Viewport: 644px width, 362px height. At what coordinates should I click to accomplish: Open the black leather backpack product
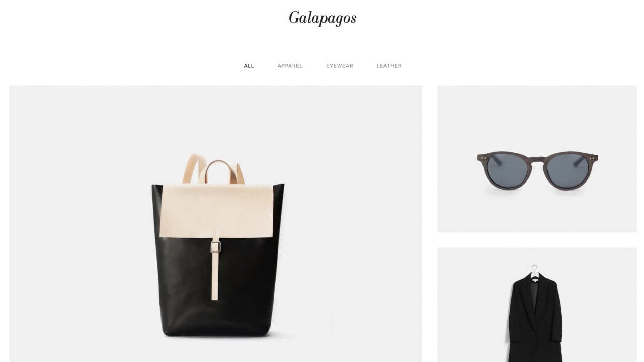215,224
